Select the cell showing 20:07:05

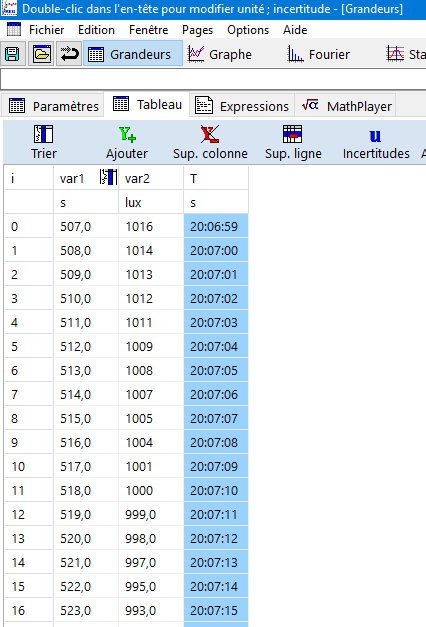pyautogui.click(x=216, y=370)
